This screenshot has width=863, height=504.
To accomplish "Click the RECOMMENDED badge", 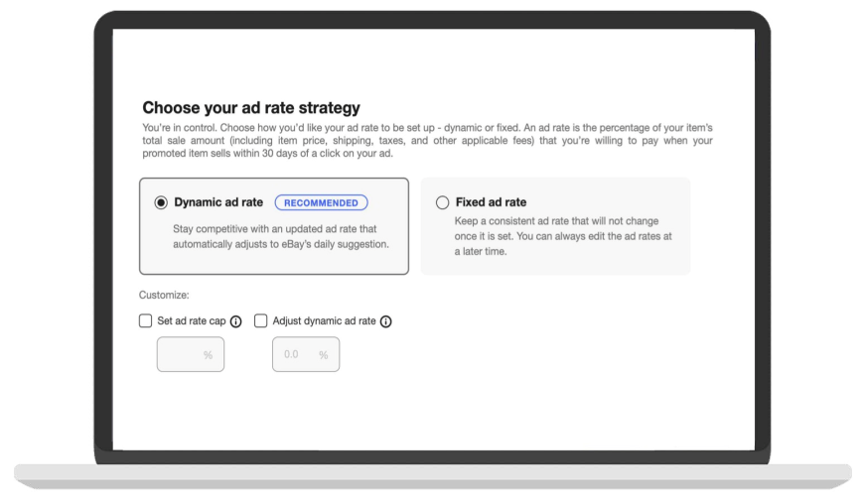I will [x=321, y=202].
